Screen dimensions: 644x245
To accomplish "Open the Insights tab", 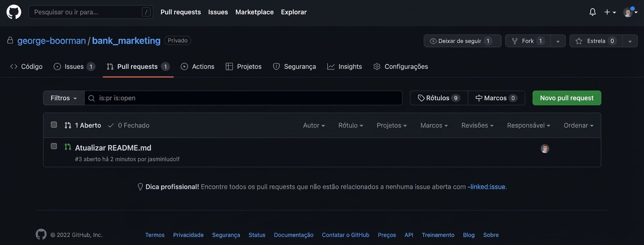I will pos(345,67).
